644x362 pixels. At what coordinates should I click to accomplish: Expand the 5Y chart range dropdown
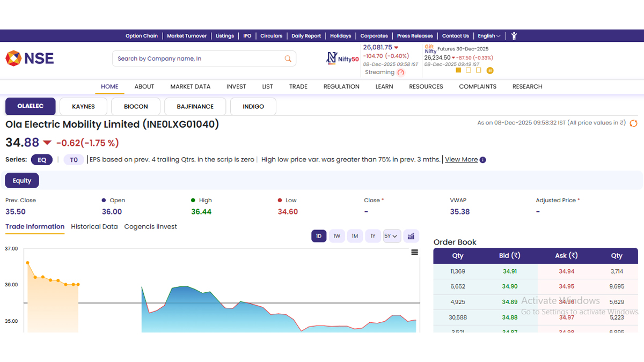click(392, 236)
